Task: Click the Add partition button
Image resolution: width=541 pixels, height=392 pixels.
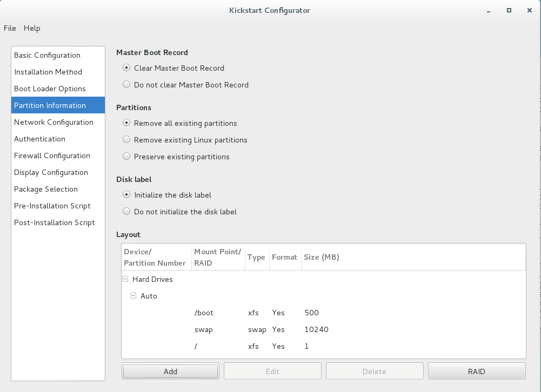Action: (170, 371)
